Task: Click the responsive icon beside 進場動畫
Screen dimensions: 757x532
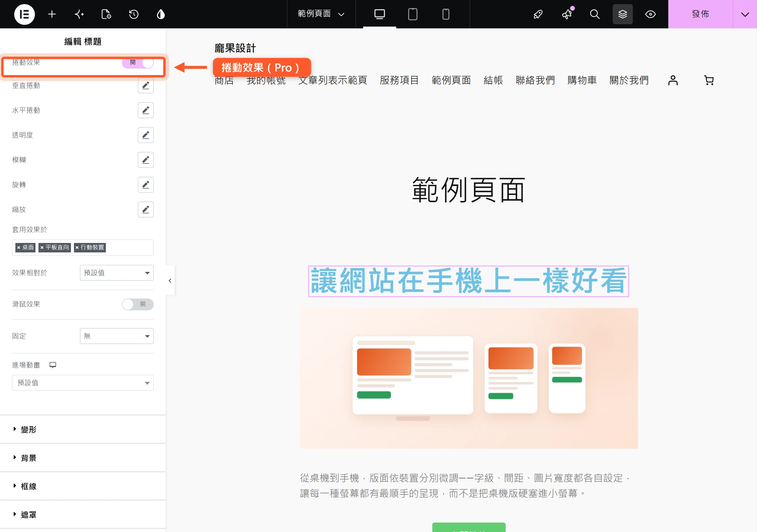Action: click(53, 365)
